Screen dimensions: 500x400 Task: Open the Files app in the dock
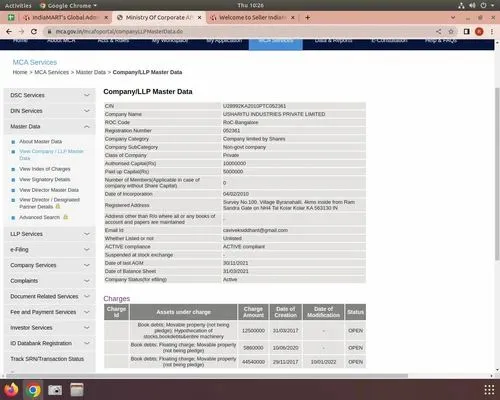pos(77,390)
